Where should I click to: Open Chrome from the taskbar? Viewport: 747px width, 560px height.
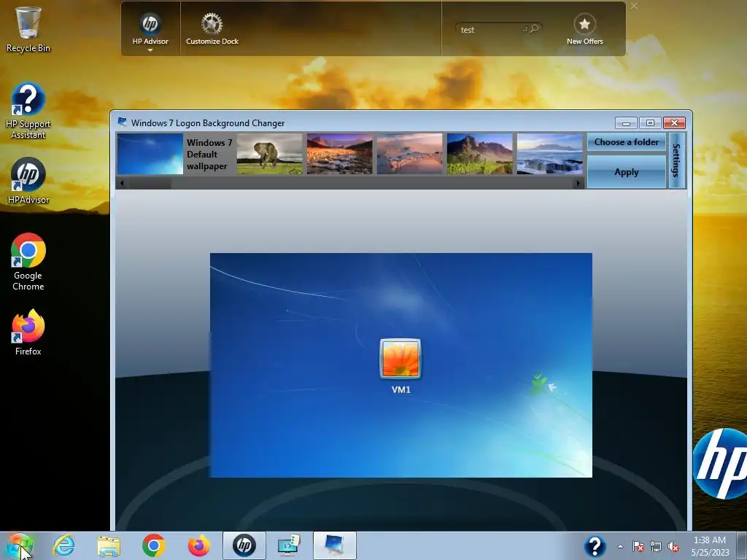(x=153, y=545)
